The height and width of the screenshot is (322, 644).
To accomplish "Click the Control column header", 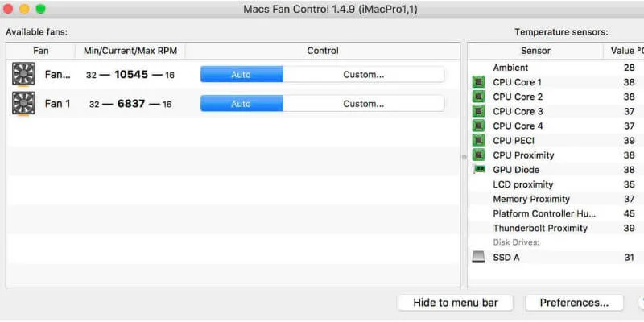I will (323, 51).
